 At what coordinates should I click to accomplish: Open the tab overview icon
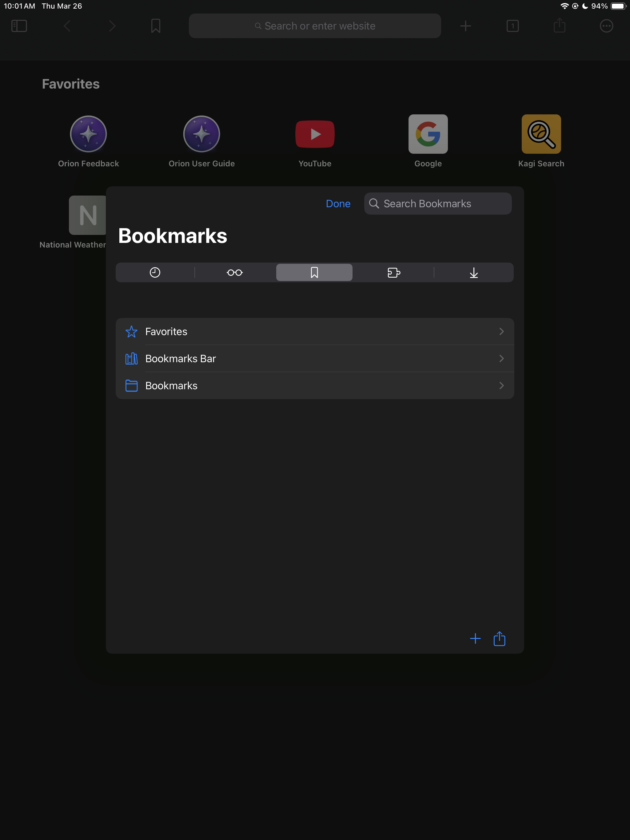click(512, 26)
